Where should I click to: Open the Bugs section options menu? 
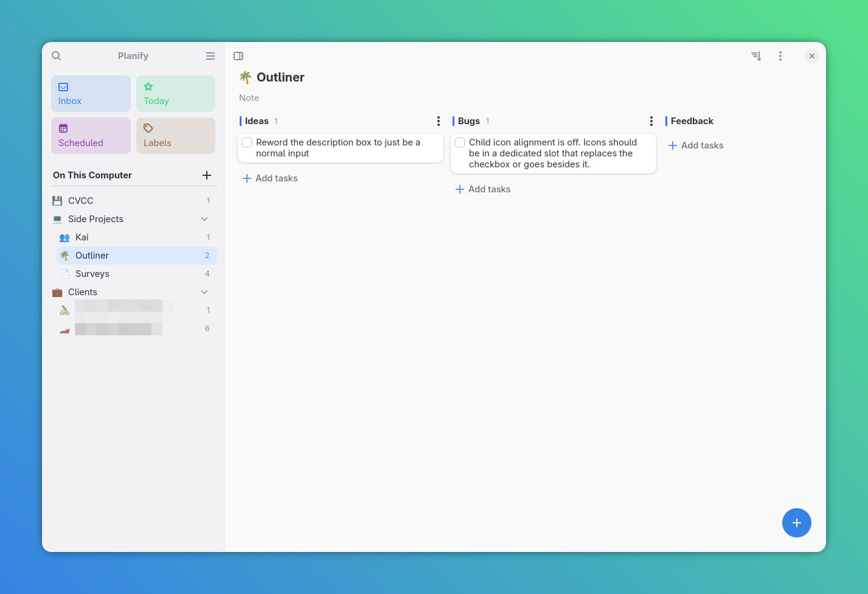[651, 121]
